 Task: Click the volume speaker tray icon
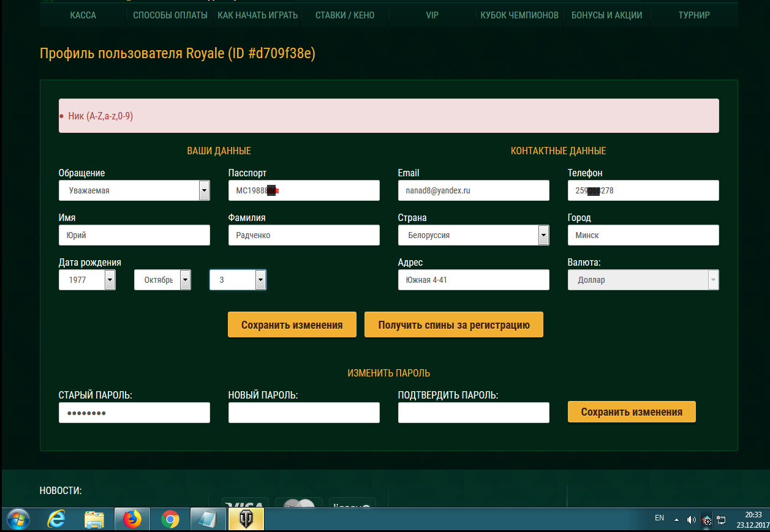(692, 519)
